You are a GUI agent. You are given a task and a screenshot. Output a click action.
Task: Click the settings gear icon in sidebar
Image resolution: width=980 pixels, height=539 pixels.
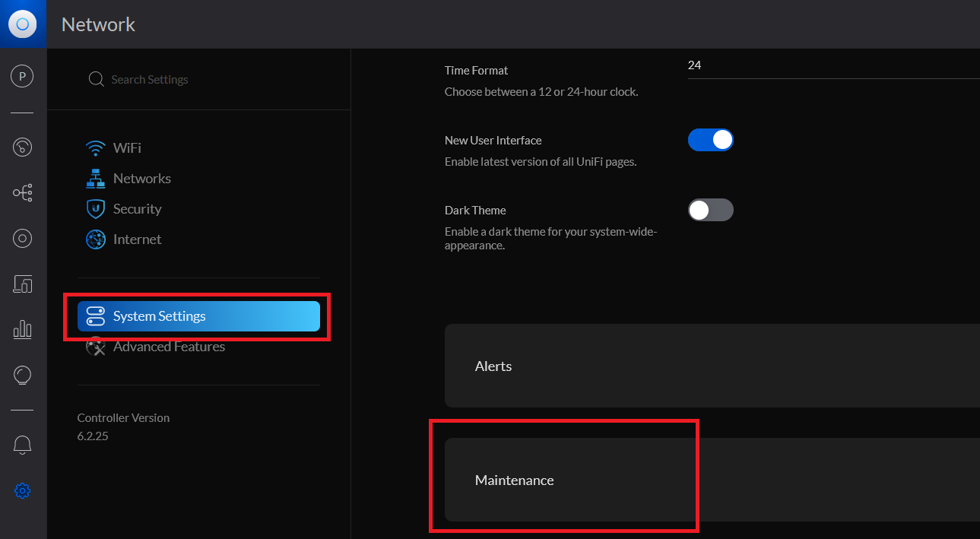(22, 491)
